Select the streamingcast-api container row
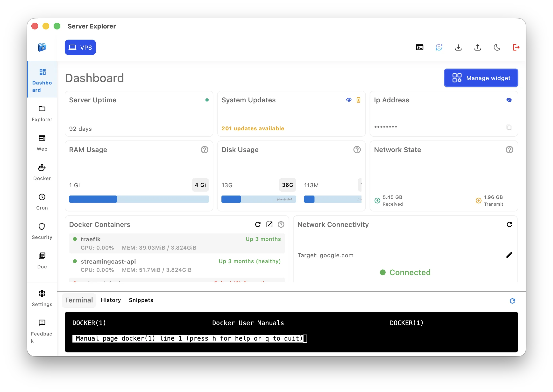This screenshot has width=553, height=392. 177,266
